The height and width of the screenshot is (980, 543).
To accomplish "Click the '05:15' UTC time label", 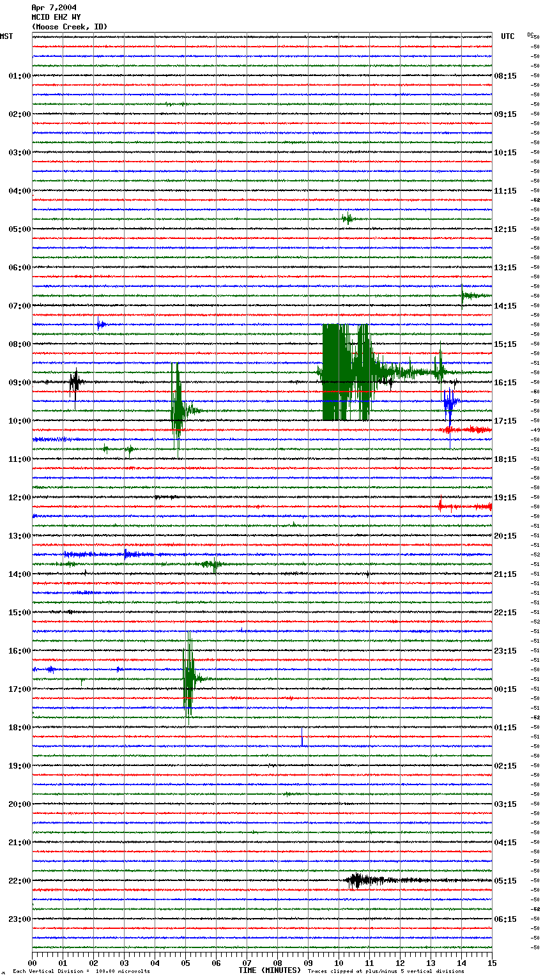I will coord(505,881).
